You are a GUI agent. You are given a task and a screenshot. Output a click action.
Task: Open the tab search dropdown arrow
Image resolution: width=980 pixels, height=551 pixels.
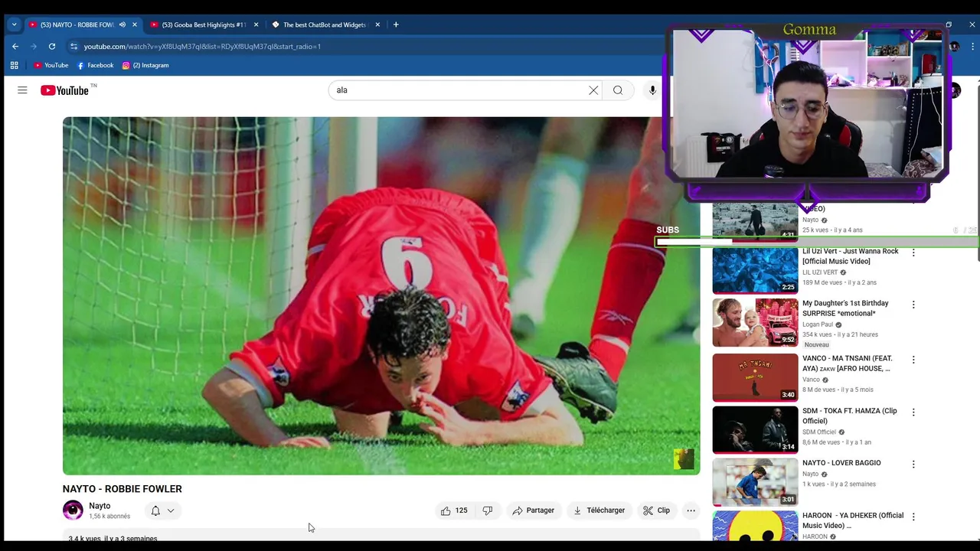click(14, 24)
